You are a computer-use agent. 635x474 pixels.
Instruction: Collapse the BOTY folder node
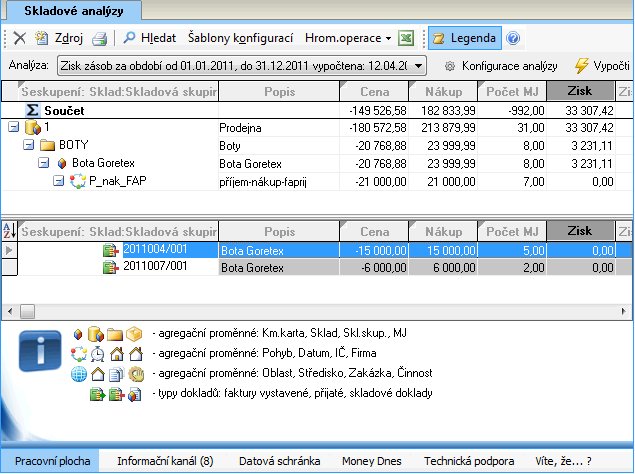pos(29,145)
